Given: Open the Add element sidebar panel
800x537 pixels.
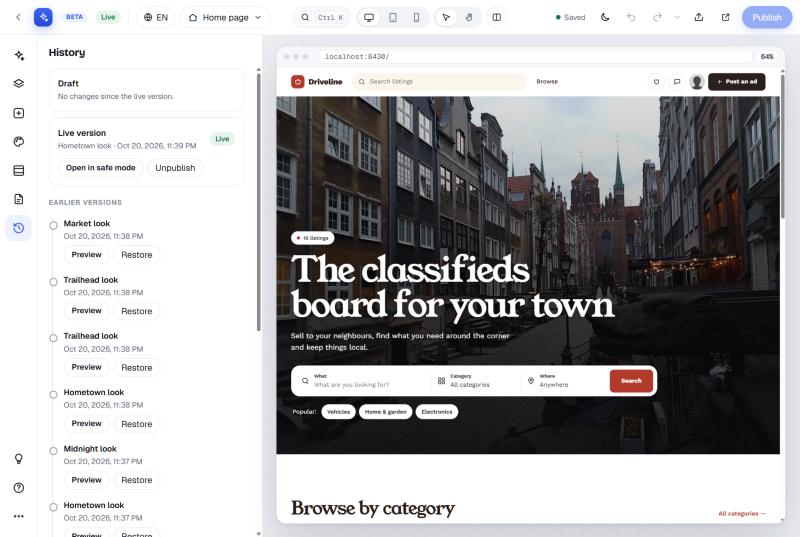Looking at the screenshot, I should (19, 113).
